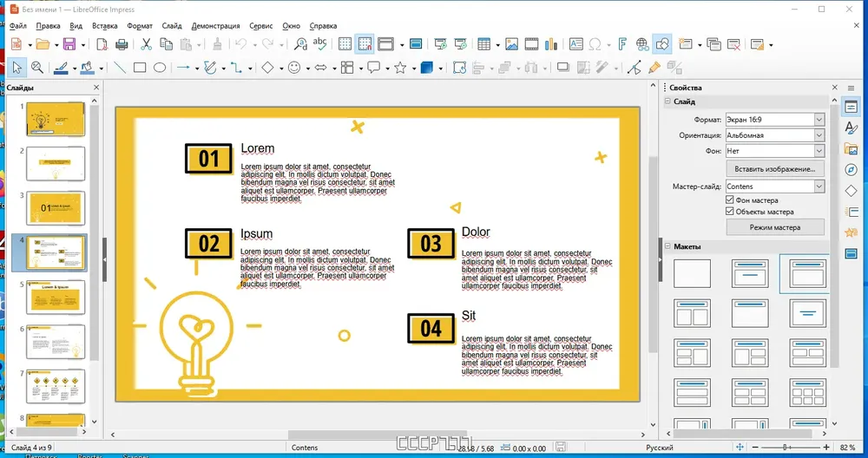Copy selection to clipboard
Viewport: 868px width, 458px height.
(x=166, y=44)
